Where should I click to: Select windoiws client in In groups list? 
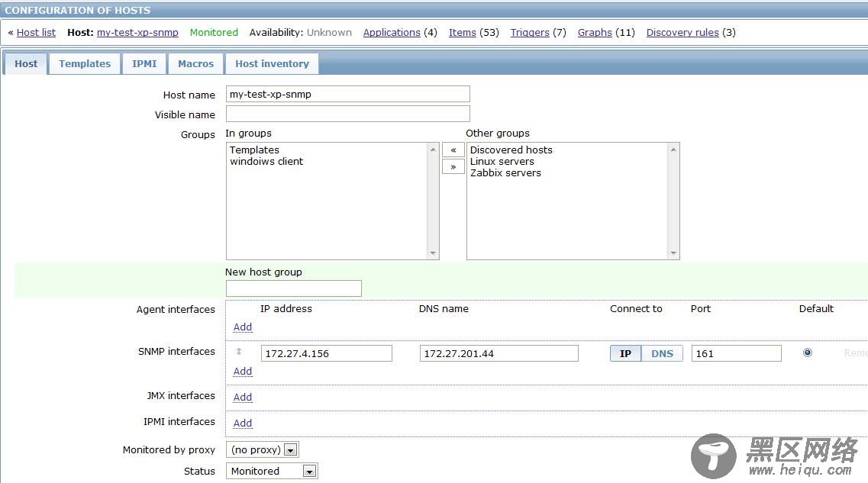click(x=266, y=162)
